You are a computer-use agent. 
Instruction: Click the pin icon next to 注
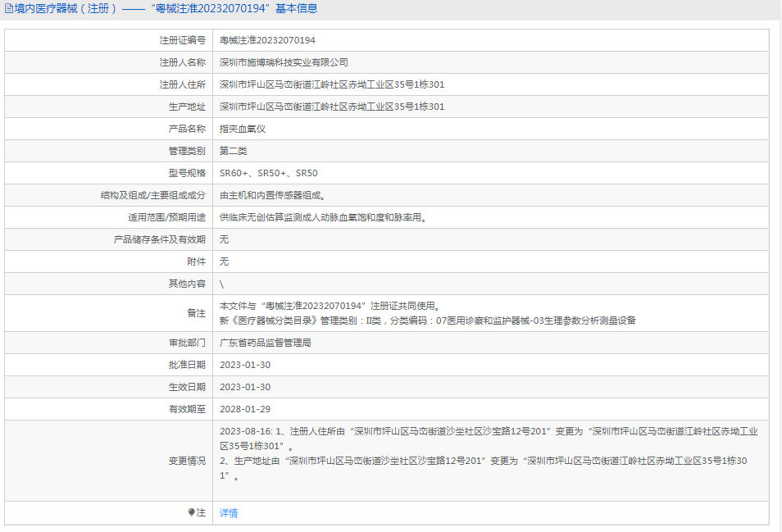pos(191,512)
